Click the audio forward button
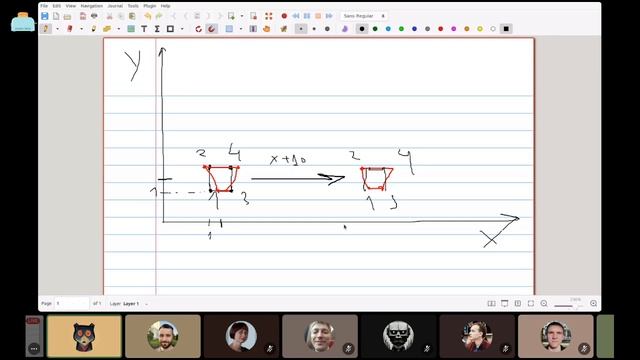640x360 pixels. tap(329, 16)
